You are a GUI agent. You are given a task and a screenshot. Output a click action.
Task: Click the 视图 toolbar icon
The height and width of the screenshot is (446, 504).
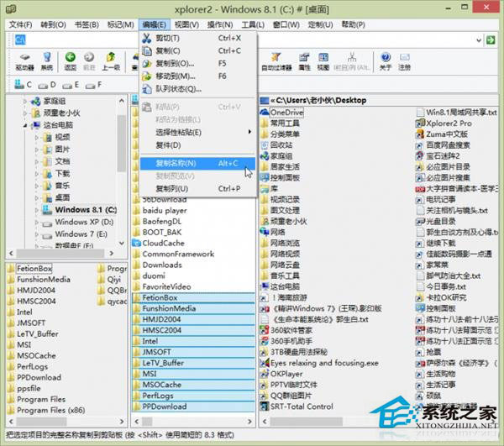point(323,61)
